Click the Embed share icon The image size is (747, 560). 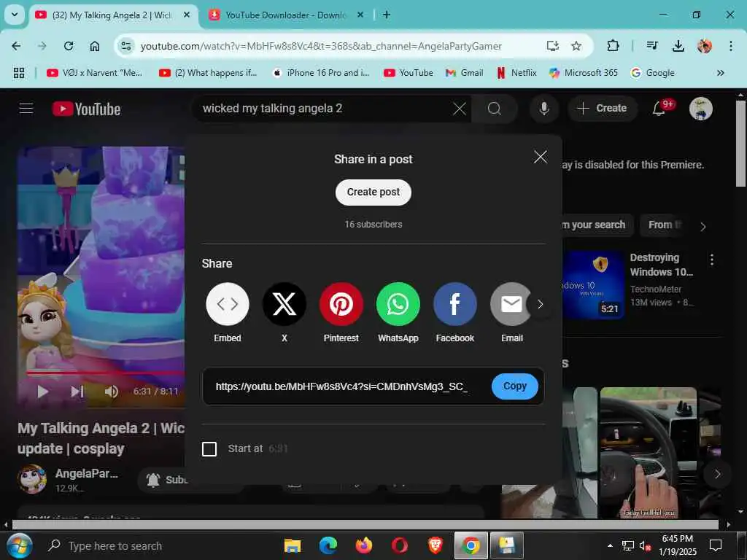click(x=228, y=304)
